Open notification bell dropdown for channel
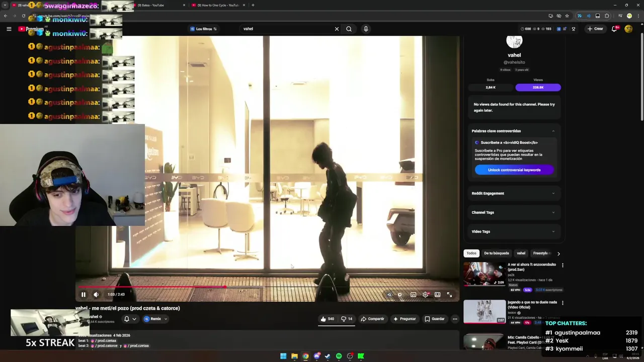Screen dimensions: 644x362 coord(130,319)
